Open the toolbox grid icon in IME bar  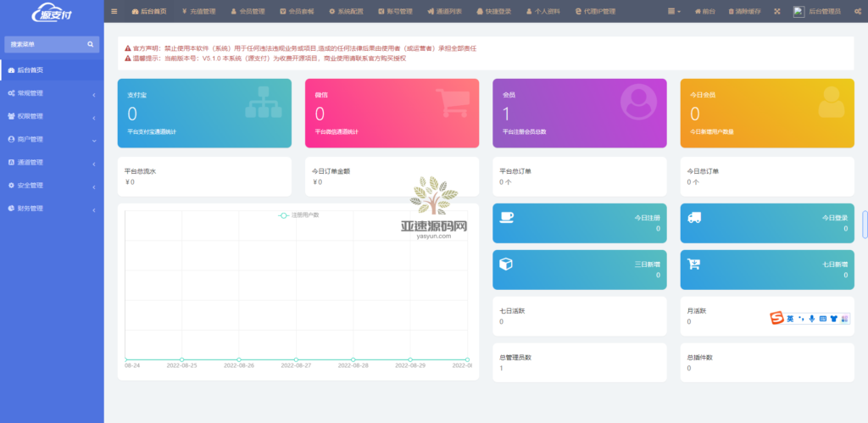pyautogui.click(x=844, y=319)
